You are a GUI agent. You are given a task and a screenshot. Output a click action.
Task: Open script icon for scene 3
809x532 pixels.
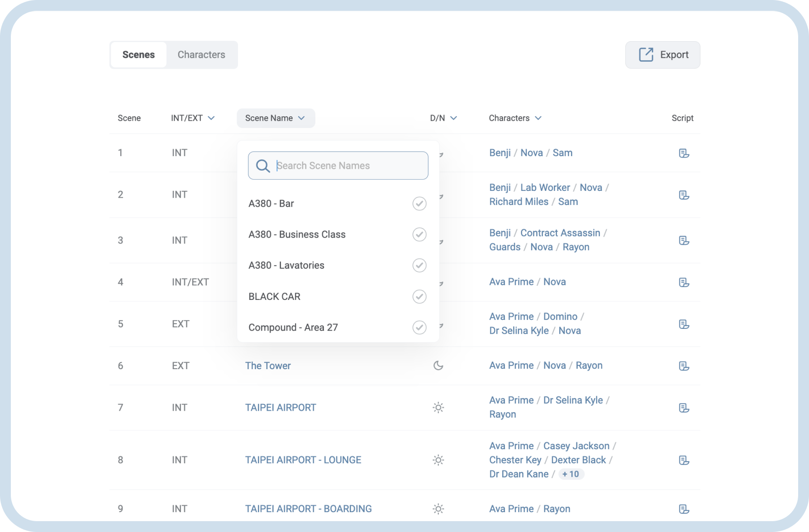click(684, 241)
